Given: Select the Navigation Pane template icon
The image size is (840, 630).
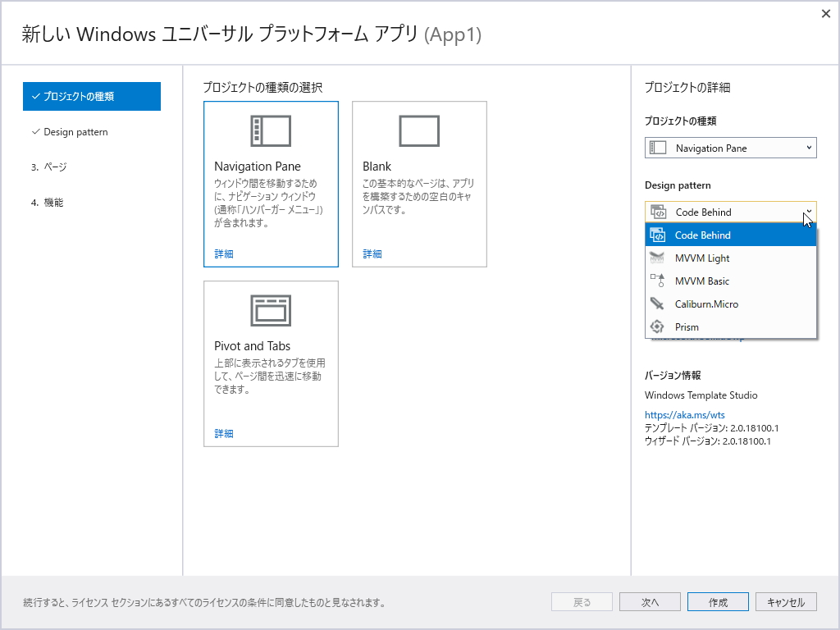Looking at the screenshot, I should (x=271, y=130).
